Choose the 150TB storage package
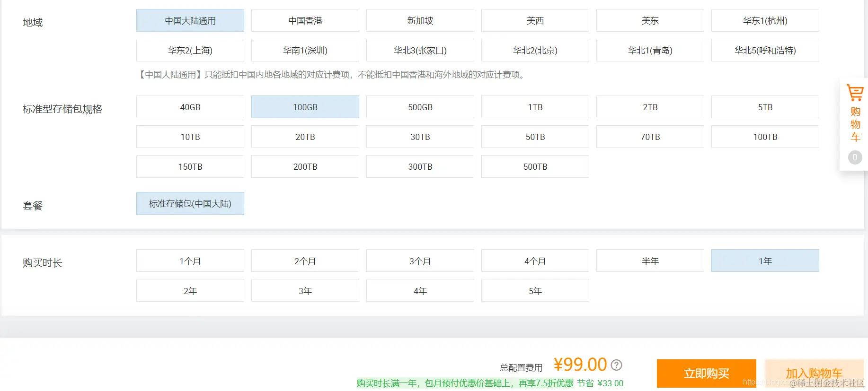 [190, 166]
